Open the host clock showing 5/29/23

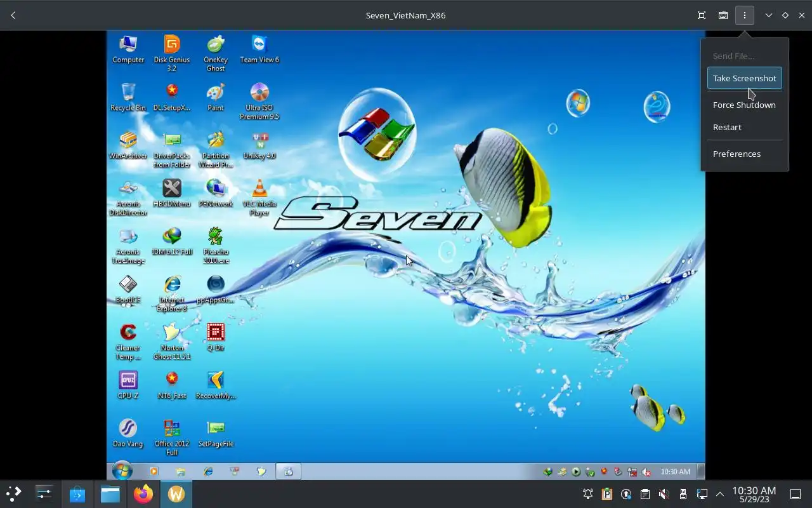(x=754, y=494)
